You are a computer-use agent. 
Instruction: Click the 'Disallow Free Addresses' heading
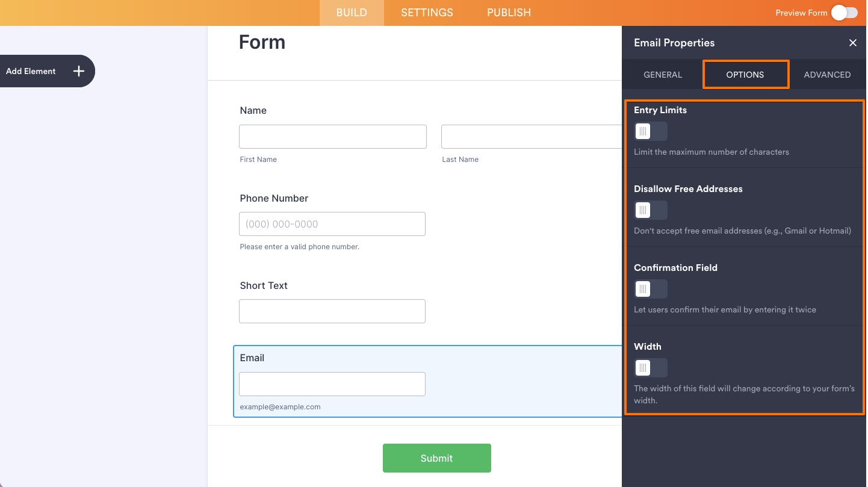688,189
